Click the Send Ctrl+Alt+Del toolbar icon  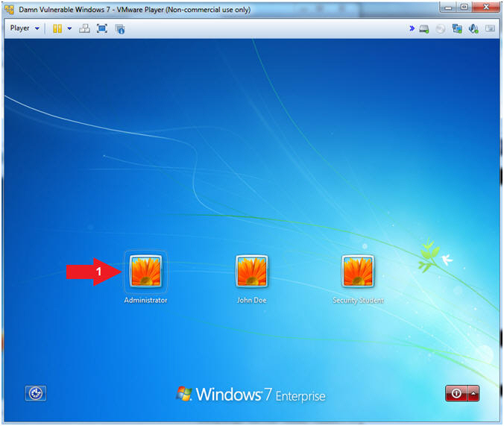tap(84, 28)
